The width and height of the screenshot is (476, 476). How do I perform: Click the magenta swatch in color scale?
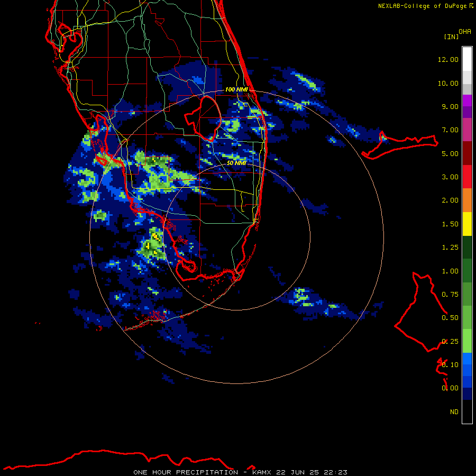point(467,130)
